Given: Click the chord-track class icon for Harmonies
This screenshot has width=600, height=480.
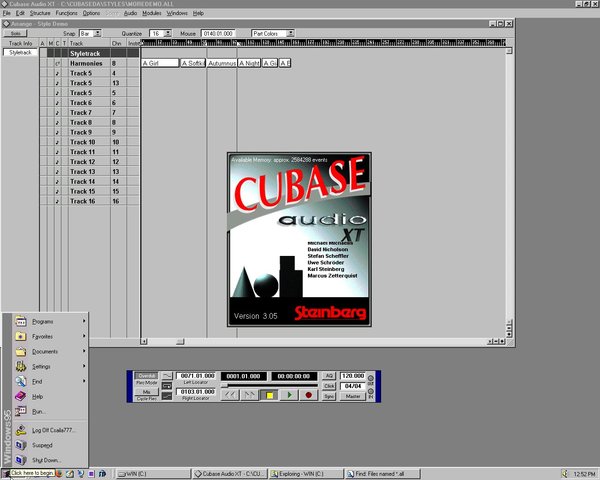Looking at the screenshot, I should pos(57,64).
